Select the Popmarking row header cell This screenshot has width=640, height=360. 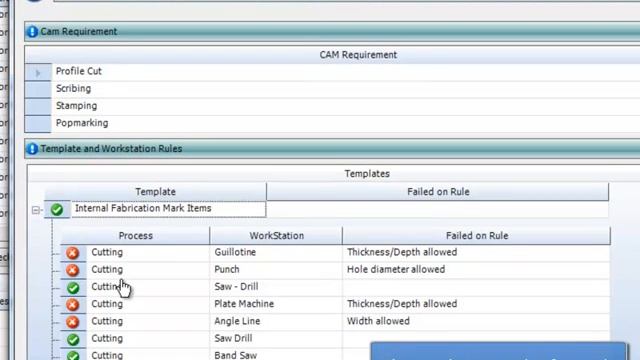(x=38, y=124)
